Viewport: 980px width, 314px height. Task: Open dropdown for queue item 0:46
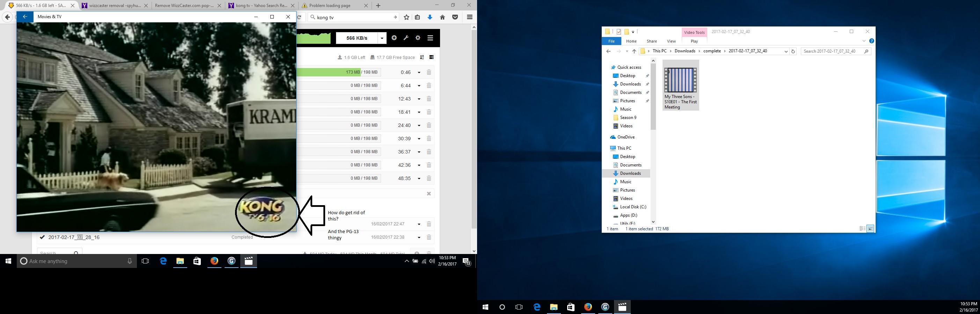pyautogui.click(x=419, y=73)
